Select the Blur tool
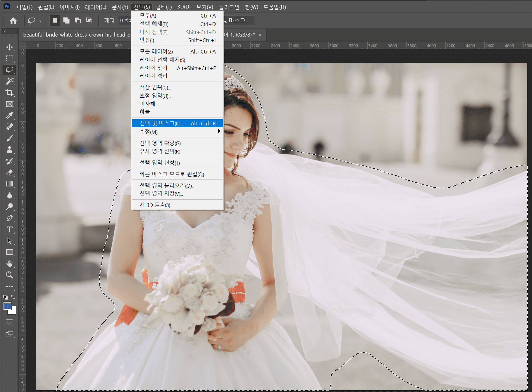Viewport: 532px width, 392px height. point(10,195)
